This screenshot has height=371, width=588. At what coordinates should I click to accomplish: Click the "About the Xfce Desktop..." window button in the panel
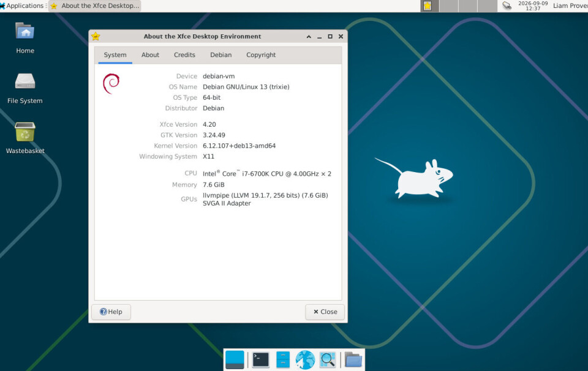(95, 6)
